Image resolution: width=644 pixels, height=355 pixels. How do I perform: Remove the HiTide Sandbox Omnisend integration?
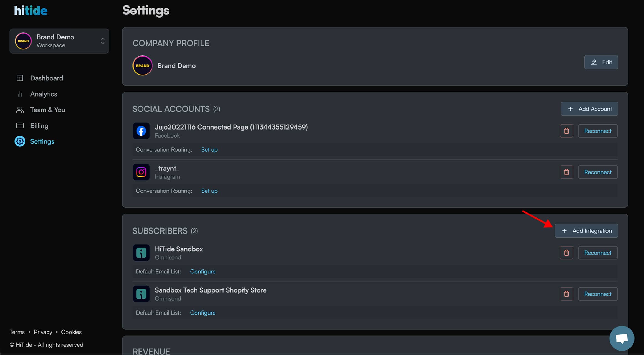point(566,253)
